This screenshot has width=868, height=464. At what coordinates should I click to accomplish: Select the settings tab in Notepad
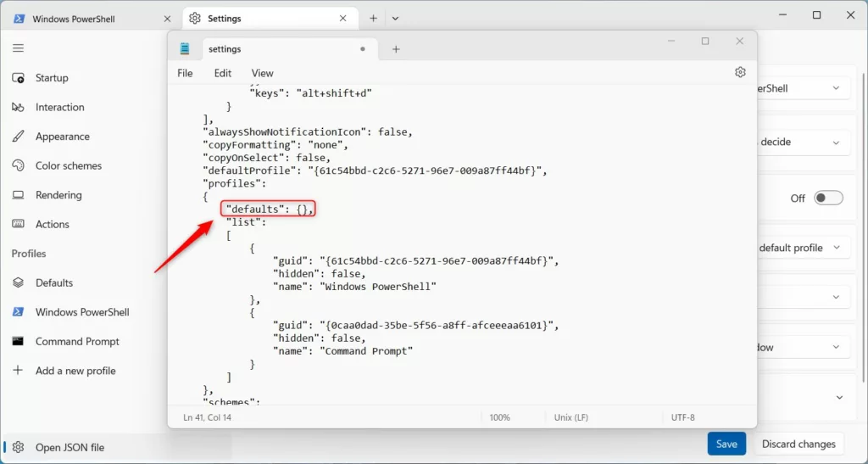coord(290,49)
